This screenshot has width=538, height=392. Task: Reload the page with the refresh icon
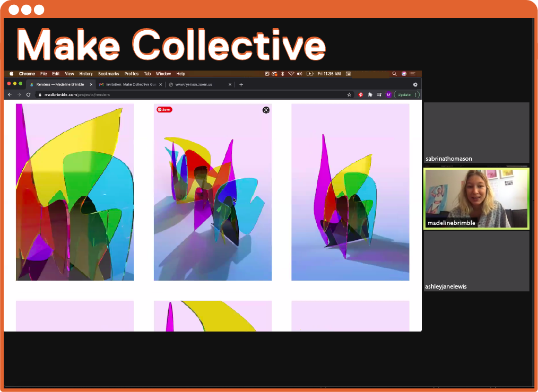click(x=28, y=94)
